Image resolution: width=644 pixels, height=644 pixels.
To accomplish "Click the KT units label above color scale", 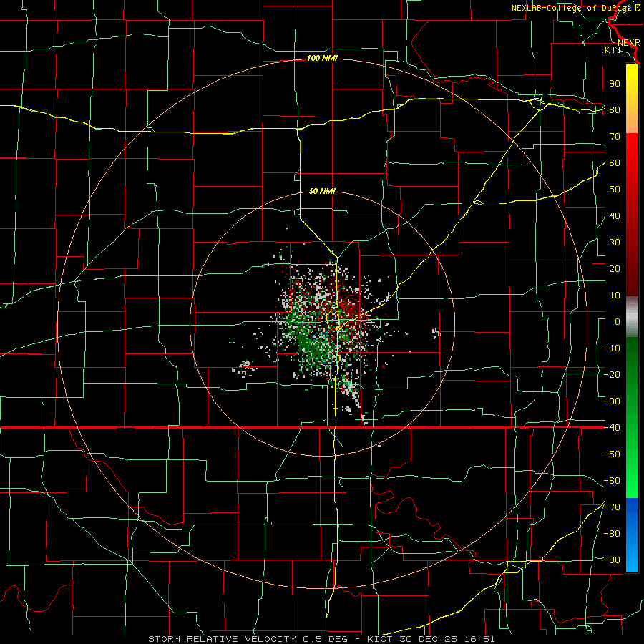I will [611, 49].
